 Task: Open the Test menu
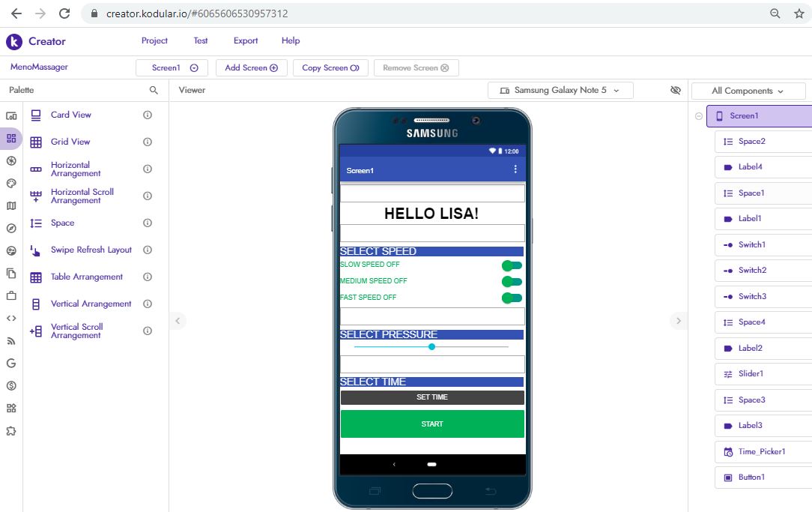tap(201, 40)
